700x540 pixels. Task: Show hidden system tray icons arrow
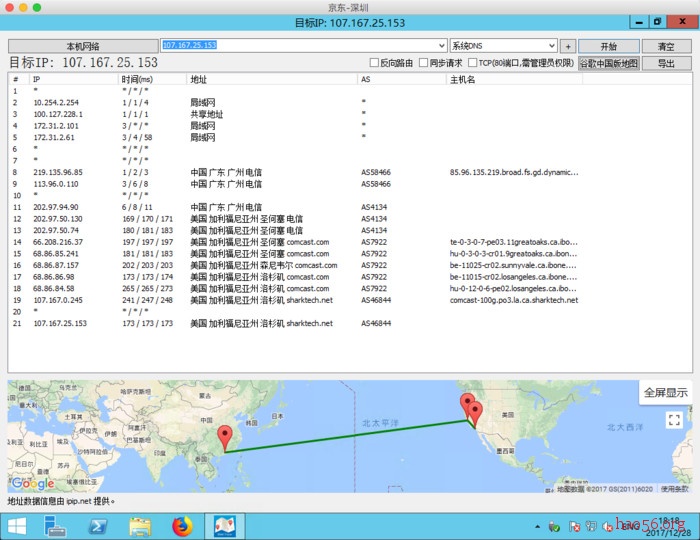(537, 527)
